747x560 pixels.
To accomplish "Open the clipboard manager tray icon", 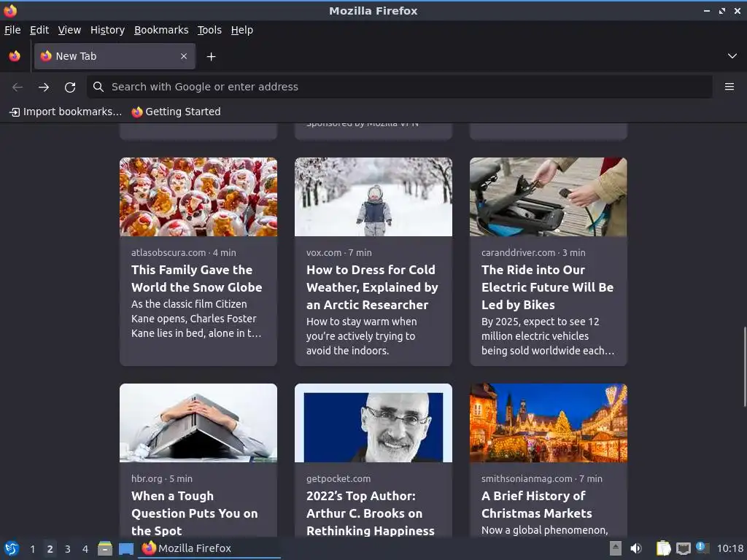I will click(x=663, y=548).
